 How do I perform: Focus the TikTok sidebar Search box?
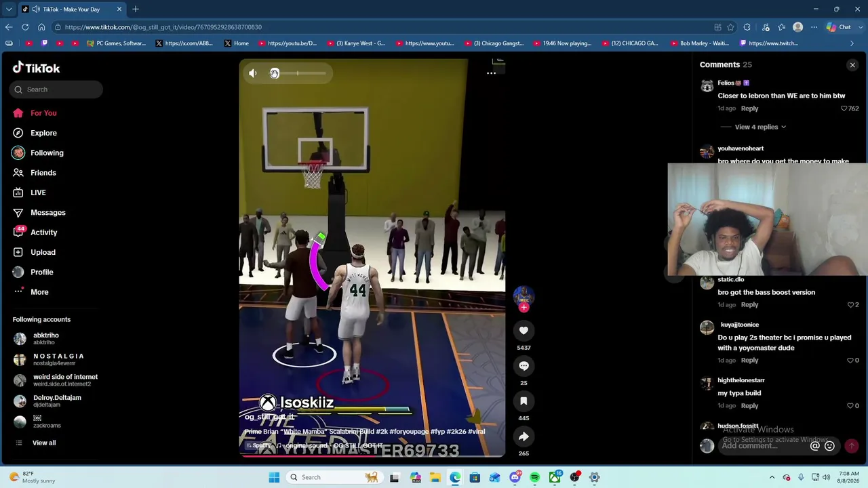[56, 89]
